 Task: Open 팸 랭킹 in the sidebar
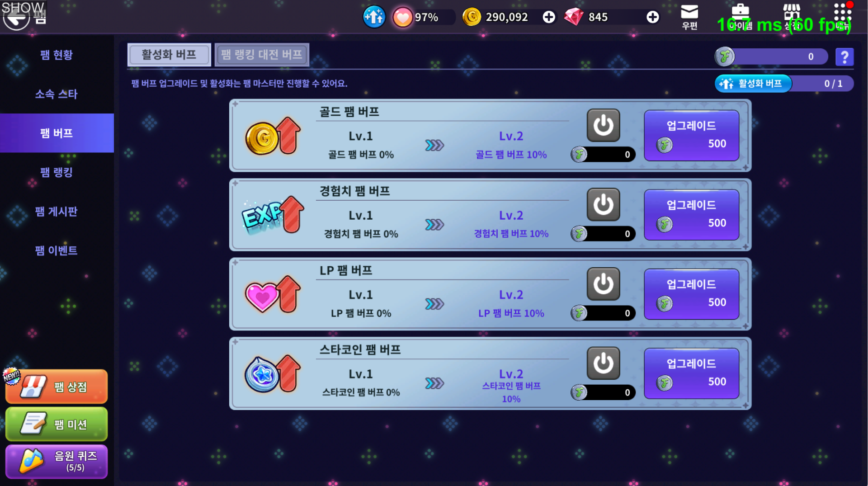point(57,172)
